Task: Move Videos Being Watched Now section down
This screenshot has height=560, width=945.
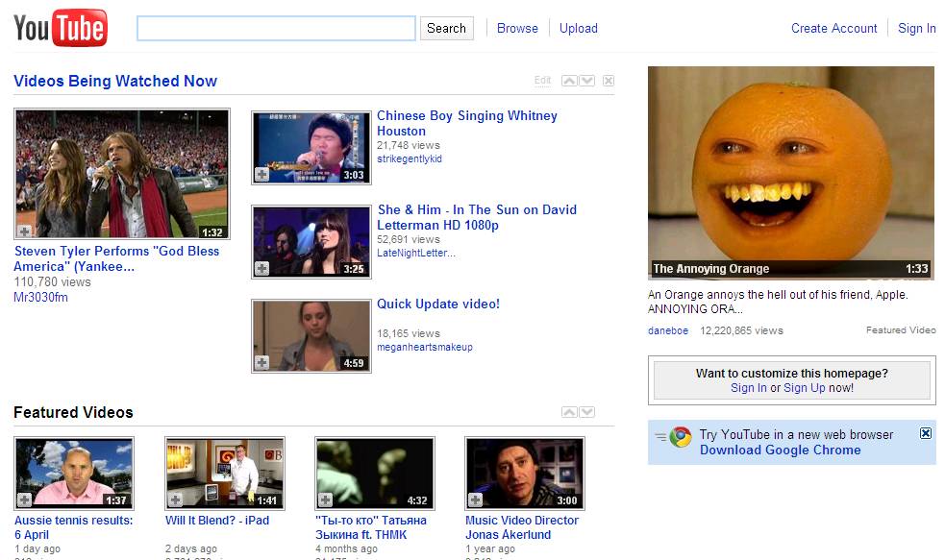Action: [x=587, y=81]
